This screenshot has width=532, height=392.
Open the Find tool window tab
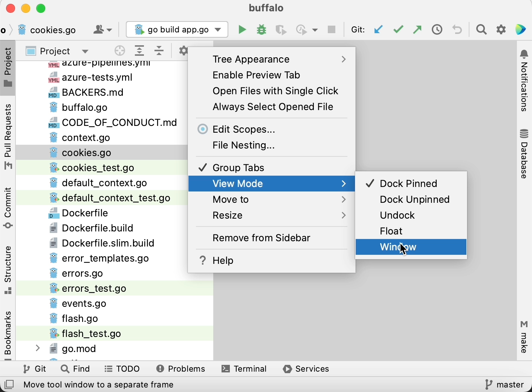pos(76,369)
